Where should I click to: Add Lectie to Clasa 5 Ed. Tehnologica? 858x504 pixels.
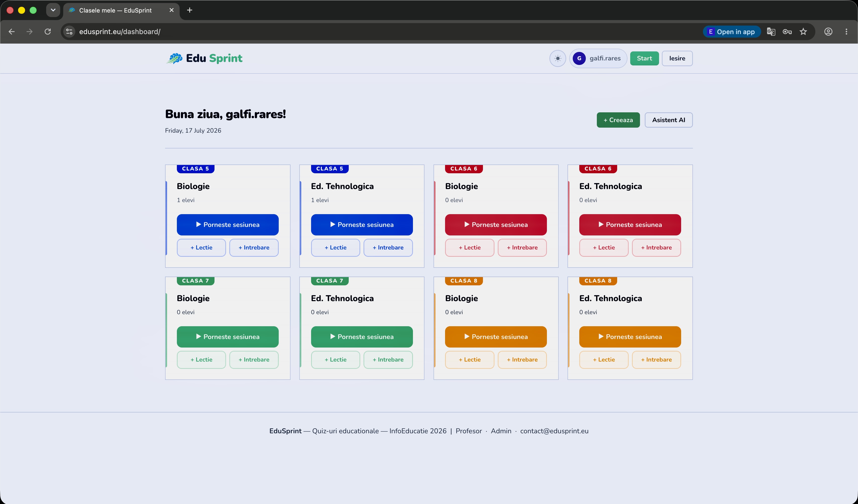pyautogui.click(x=335, y=247)
